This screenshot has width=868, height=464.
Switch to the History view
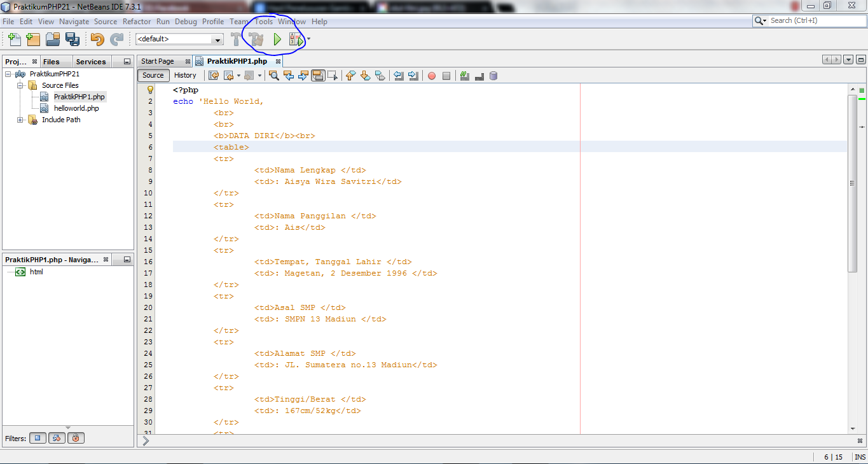click(185, 75)
